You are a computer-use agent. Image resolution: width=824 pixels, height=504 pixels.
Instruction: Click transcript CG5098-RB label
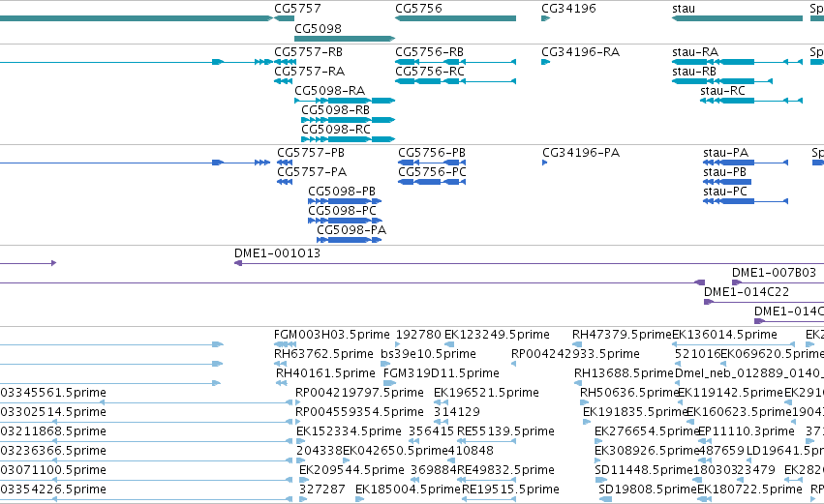(x=336, y=110)
